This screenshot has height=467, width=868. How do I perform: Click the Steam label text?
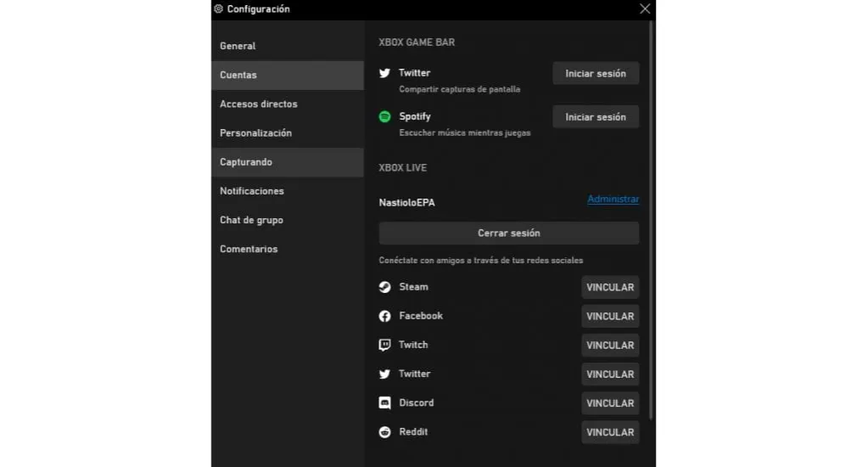click(x=413, y=287)
